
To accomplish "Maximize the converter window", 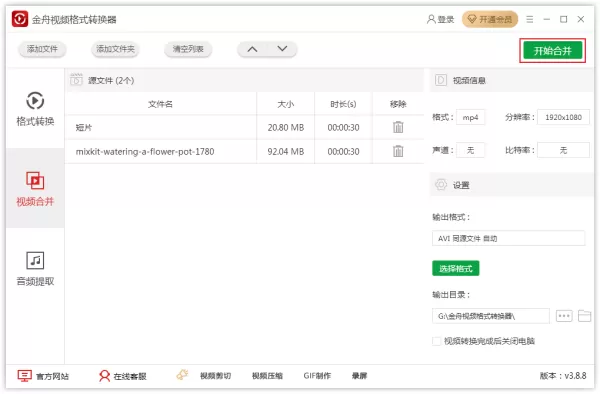I will tap(564, 19).
